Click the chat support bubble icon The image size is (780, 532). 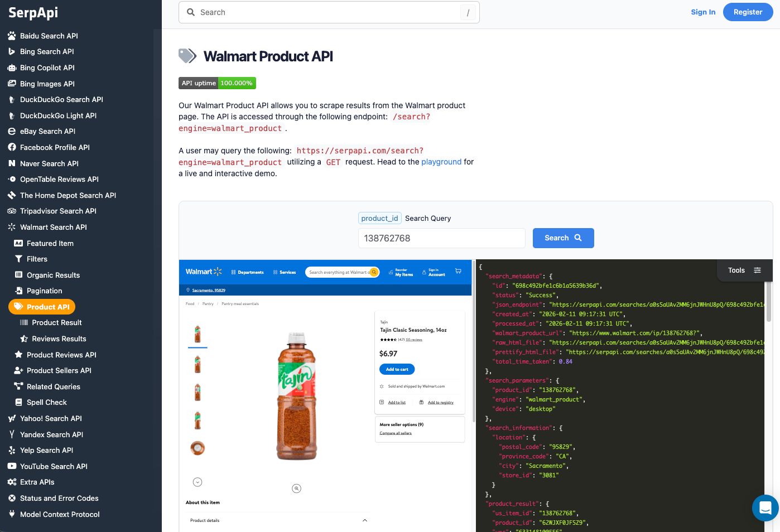click(765, 507)
